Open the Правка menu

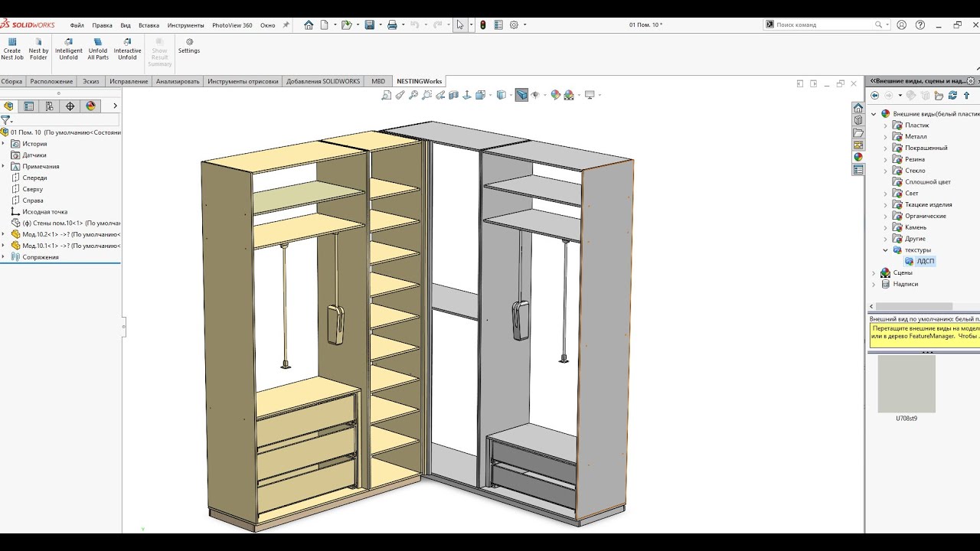(102, 25)
